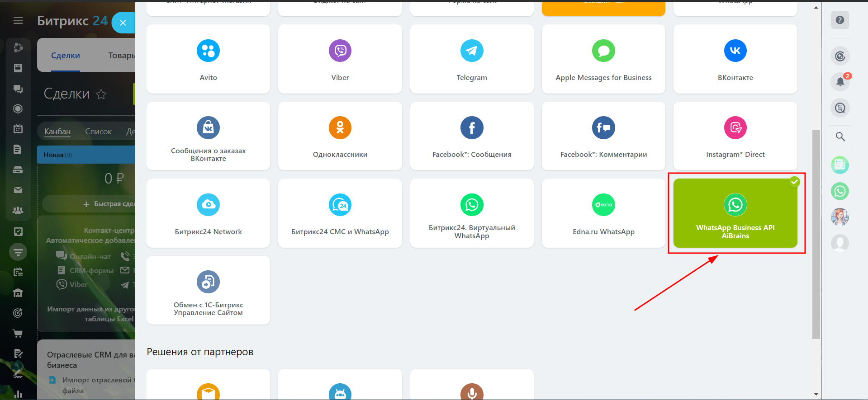868x400 pixels.
Task: Click the Viber link in Контакт-центр block
Action: click(72, 284)
